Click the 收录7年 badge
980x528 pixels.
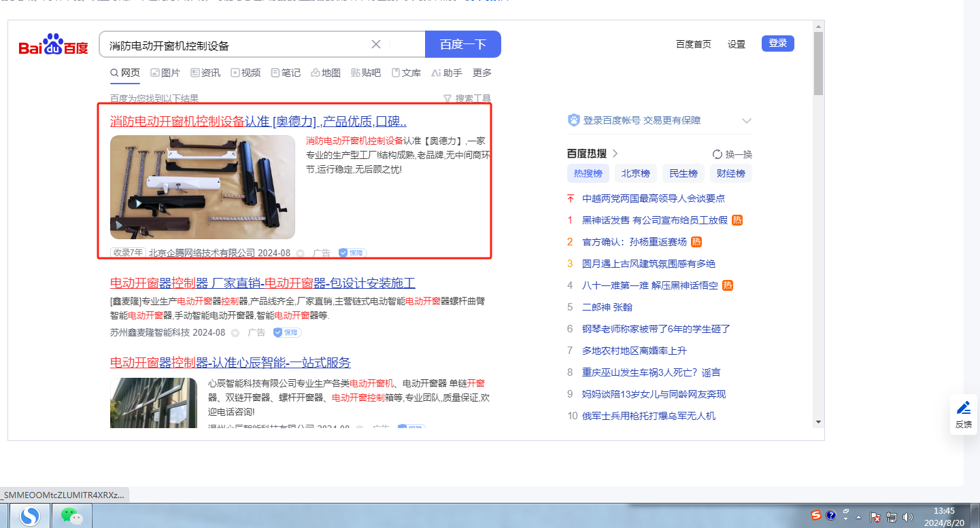point(128,253)
